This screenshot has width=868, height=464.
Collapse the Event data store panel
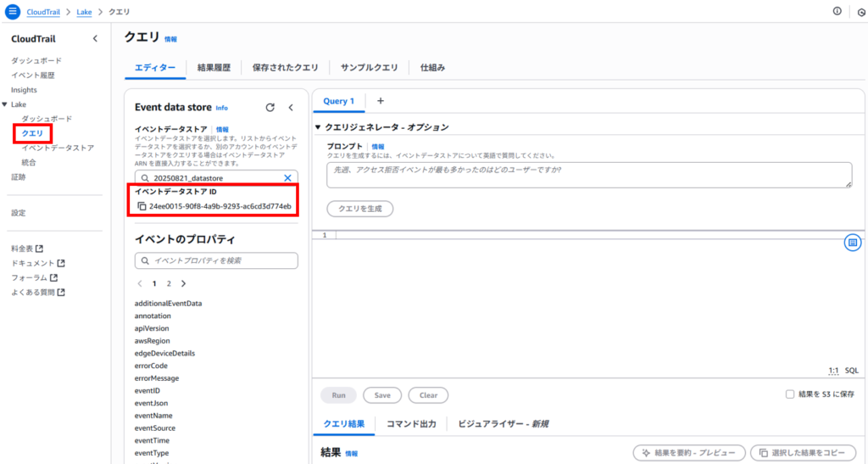[292, 108]
